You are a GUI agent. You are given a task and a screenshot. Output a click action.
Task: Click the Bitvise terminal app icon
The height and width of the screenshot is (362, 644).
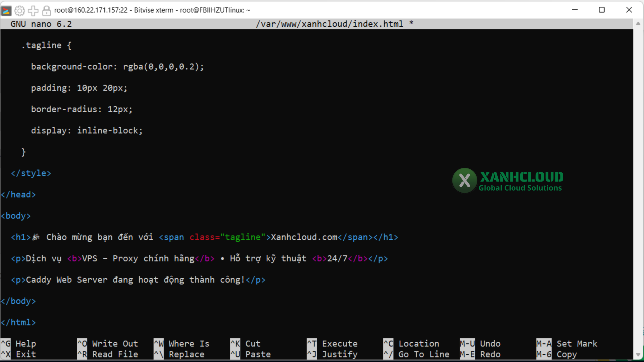coord(6,10)
